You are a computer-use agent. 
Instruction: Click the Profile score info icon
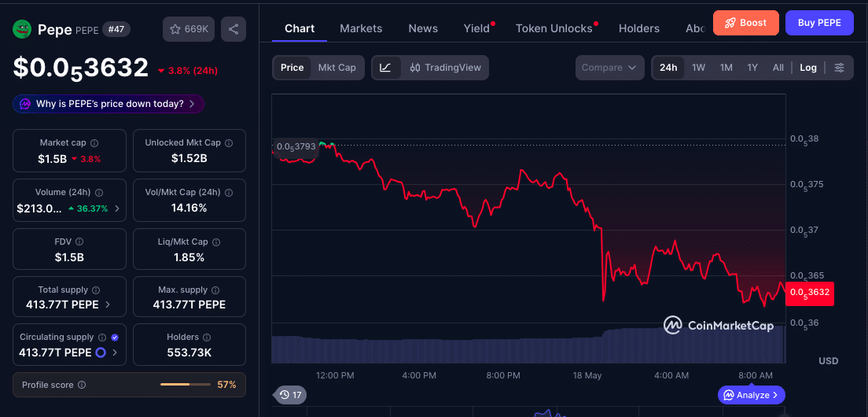click(x=82, y=385)
